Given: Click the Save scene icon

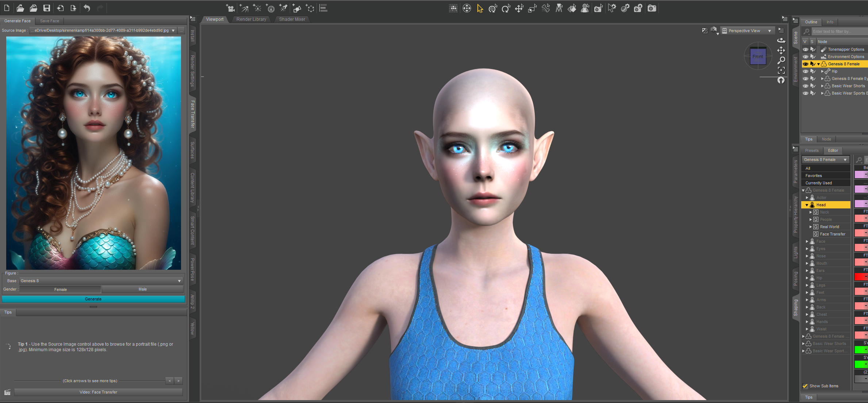Looking at the screenshot, I should (x=46, y=8).
